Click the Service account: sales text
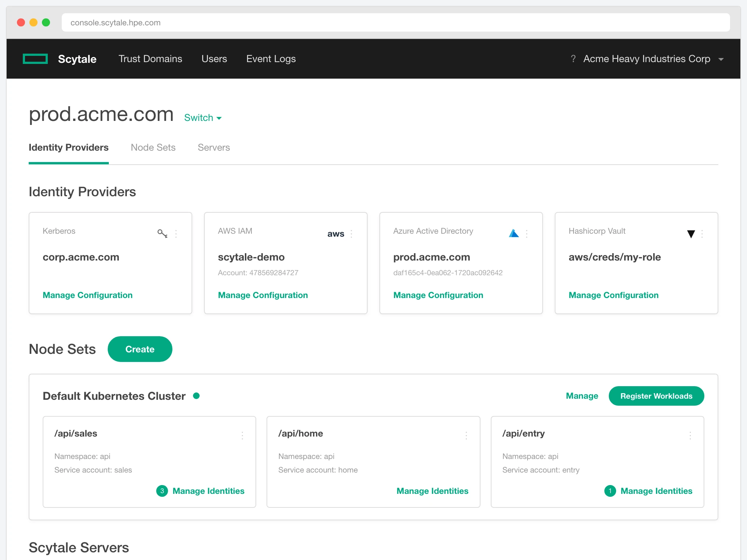Image resolution: width=747 pixels, height=560 pixels. click(x=93, y=470)
